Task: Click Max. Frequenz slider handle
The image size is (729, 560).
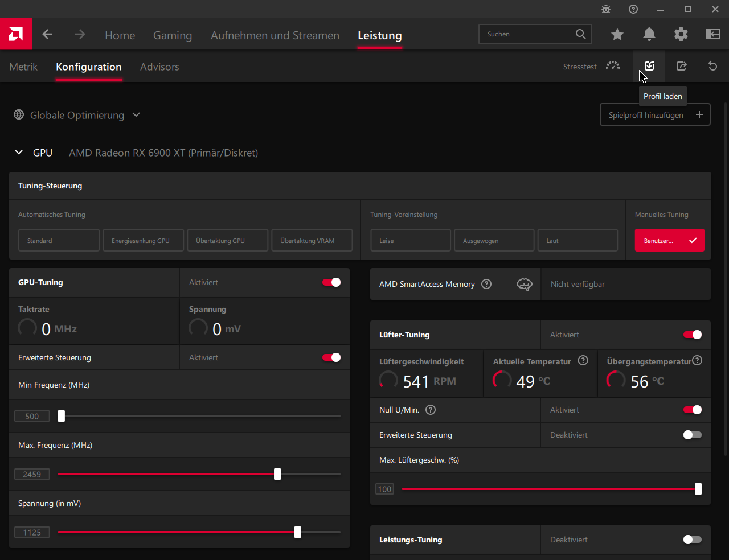Action: 277,474
